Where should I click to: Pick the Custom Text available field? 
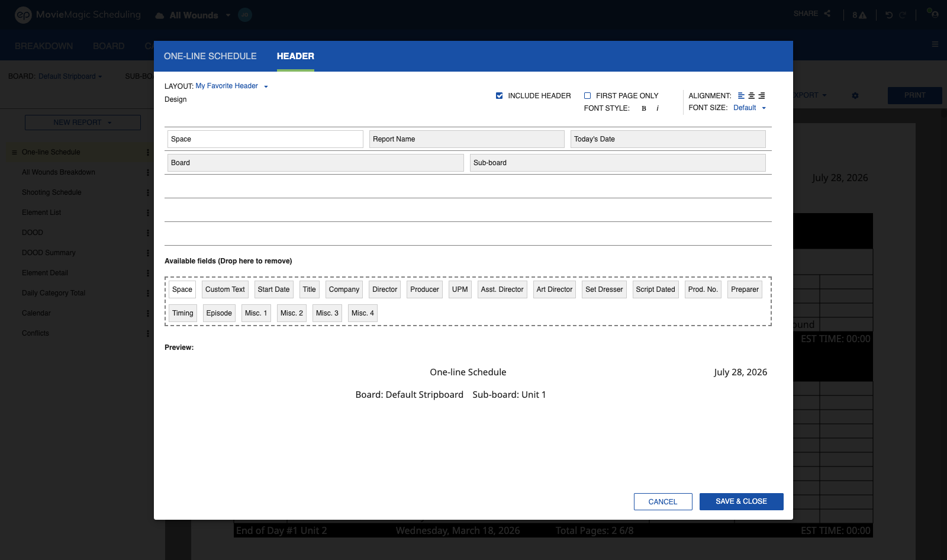coord(225,289)
